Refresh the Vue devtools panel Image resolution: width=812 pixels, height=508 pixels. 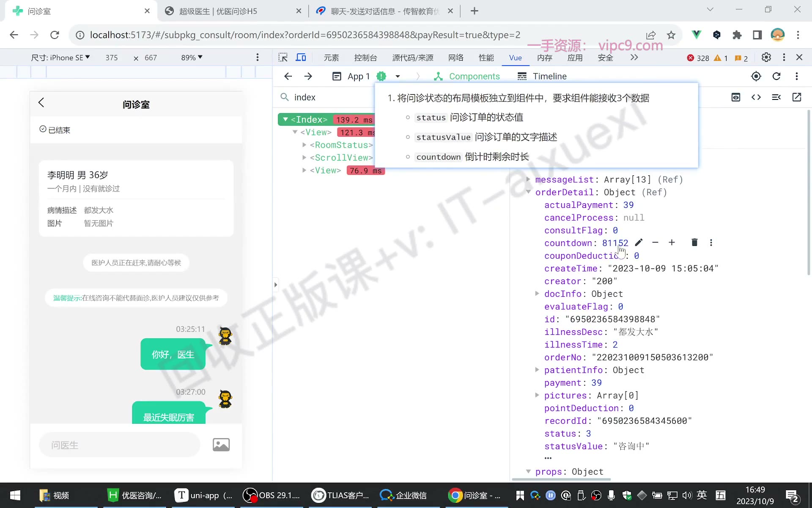point(776,76)
